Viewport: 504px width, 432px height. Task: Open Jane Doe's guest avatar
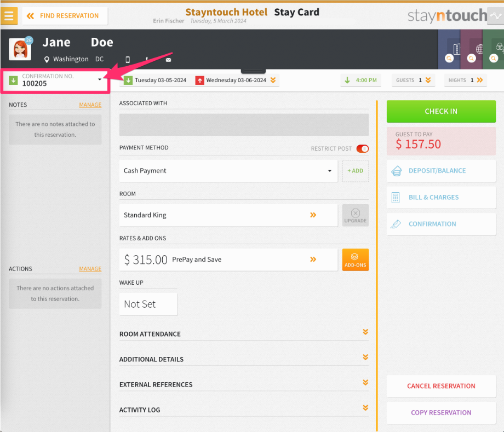point(20,49)
